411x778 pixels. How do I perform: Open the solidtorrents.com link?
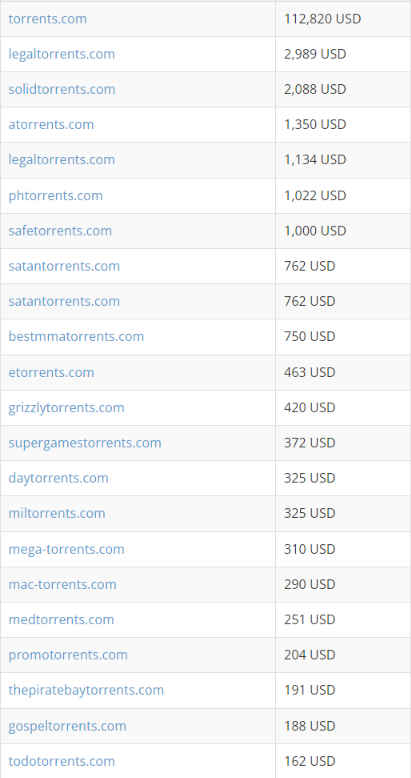click(x=62, y=89)
